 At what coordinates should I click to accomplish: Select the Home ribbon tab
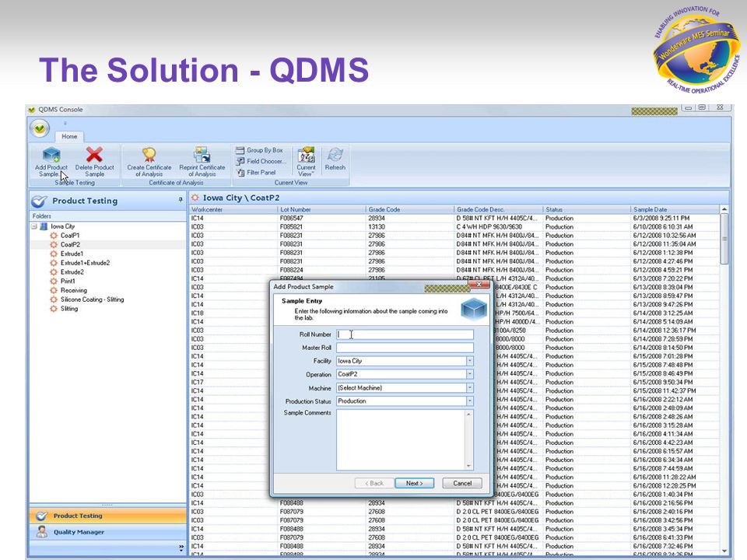69,136
